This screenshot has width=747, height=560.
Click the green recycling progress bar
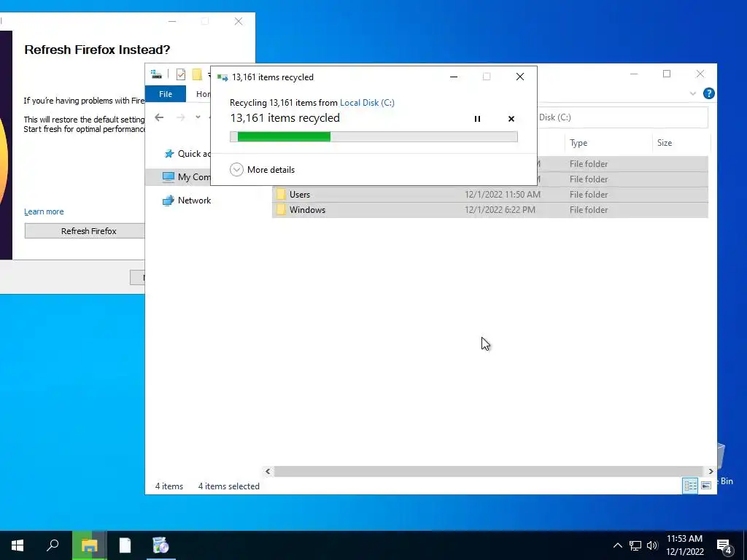point(373,136)
